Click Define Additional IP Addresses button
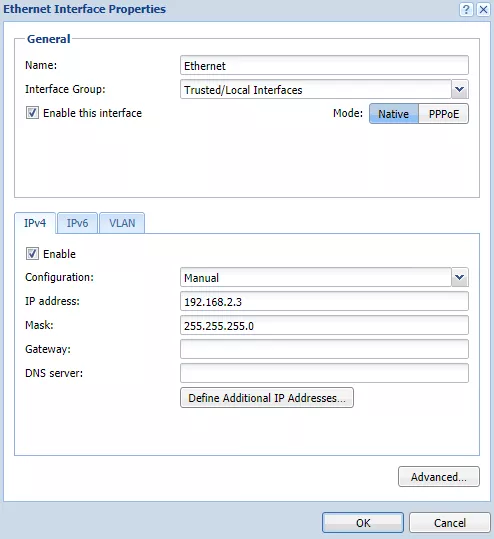This screenshot has height=539, width=494. 267,398
